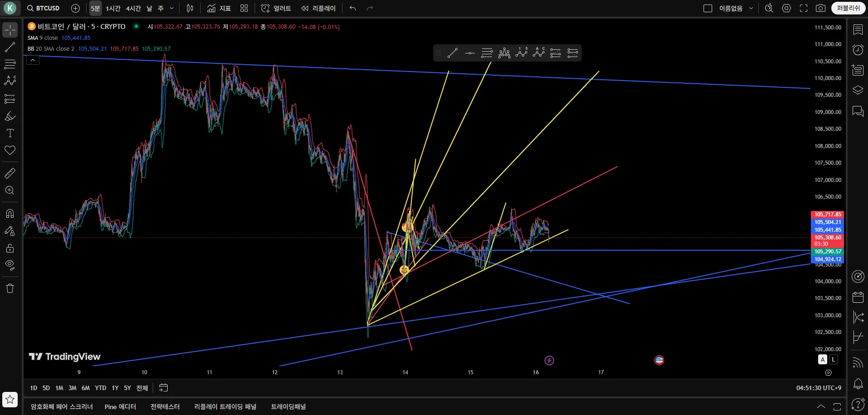Pick the trend line in the floating toolbar
The height and width of the screenshot is (415, 868).
coord(453,53)
